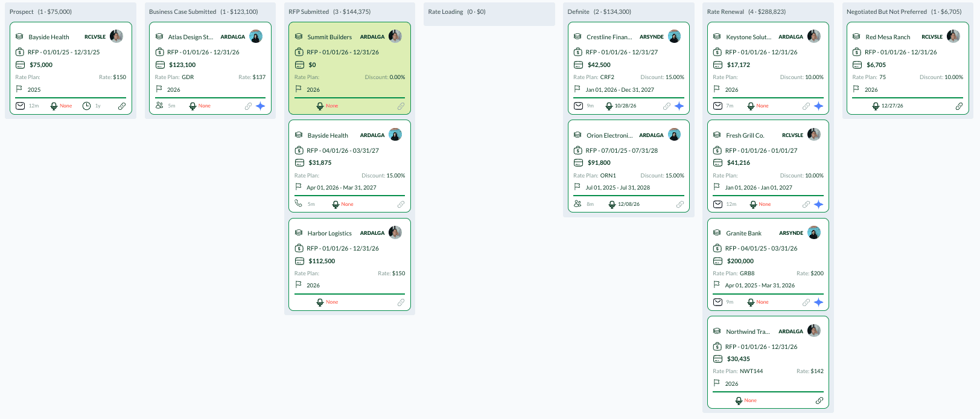
Task: Open the Red Mesa Ranch card title
Action: [888, 37]
